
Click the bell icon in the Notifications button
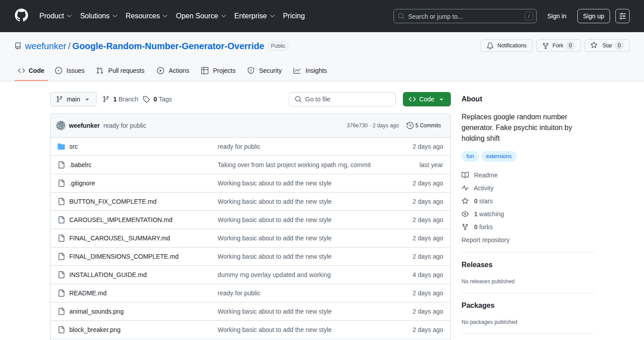coord(490,46)
